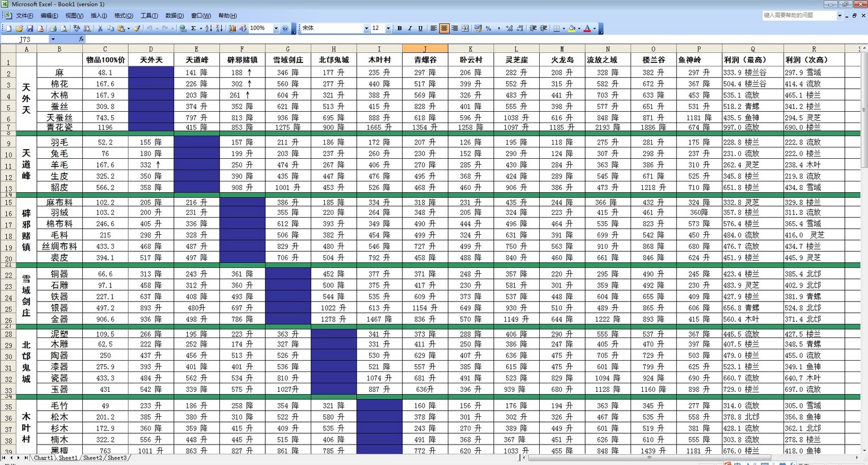This screenshot has height=465, width=868.
Task: Insert hyperlink with globe icon
Action: pos(183,28)
